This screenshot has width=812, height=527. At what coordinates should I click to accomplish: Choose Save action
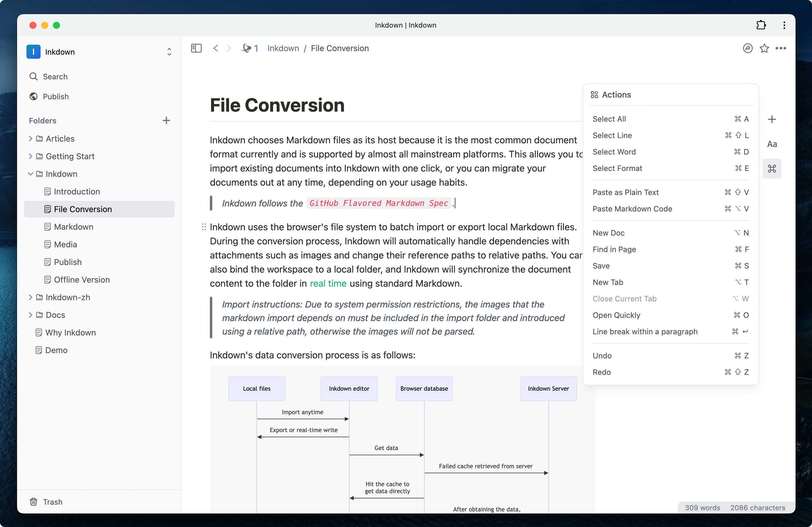click(670, 266)
